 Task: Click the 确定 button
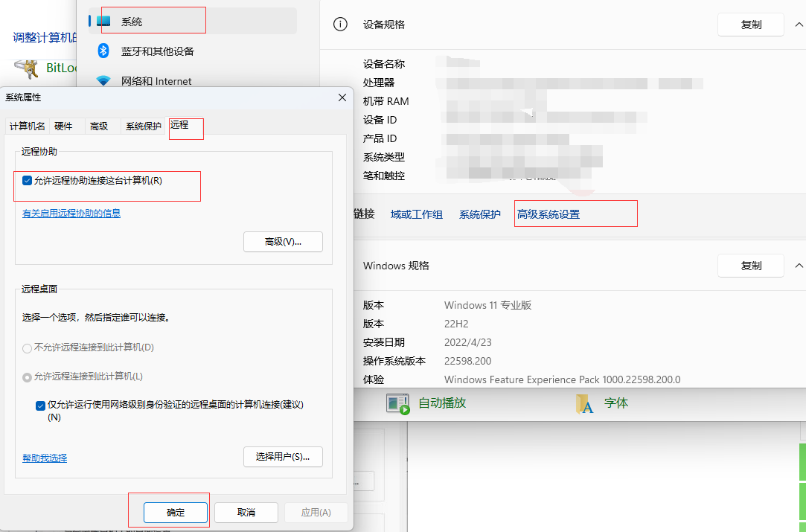click(x=176, y=513)
